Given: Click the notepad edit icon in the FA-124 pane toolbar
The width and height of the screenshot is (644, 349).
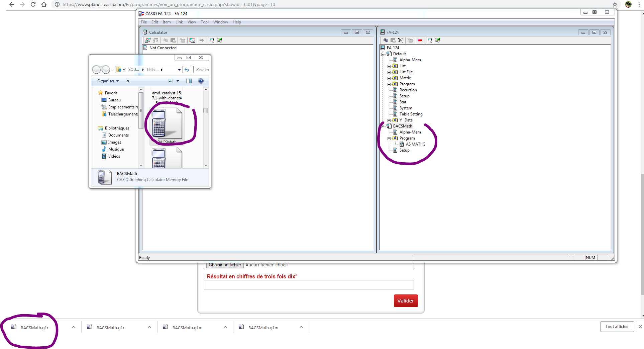Looking at the screenshot, I should point(437,40).
